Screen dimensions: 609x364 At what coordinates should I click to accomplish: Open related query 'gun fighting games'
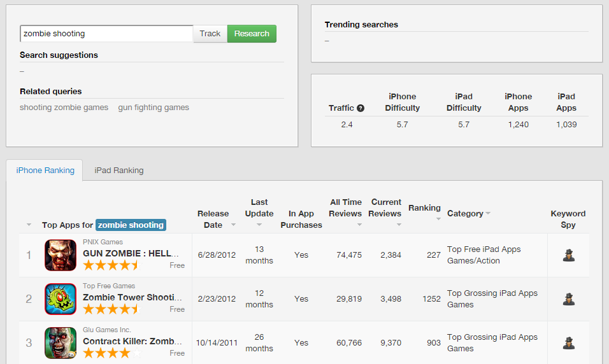pyautogui.click(x=154, y=108)
